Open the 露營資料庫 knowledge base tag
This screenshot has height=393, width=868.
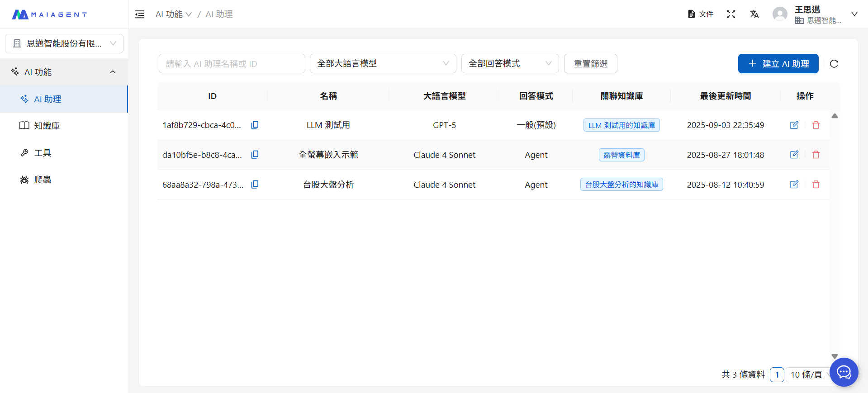621,155
